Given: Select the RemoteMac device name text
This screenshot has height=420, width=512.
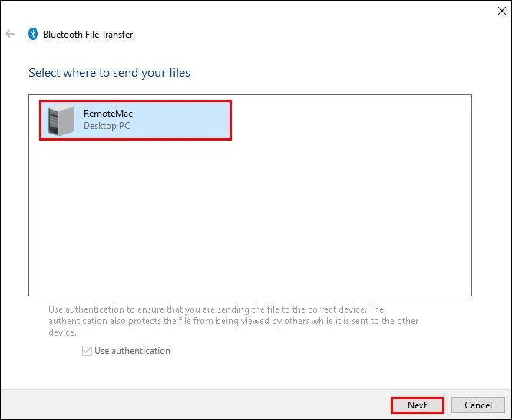Looking at the screenshot, I should [x=108, y=114].
